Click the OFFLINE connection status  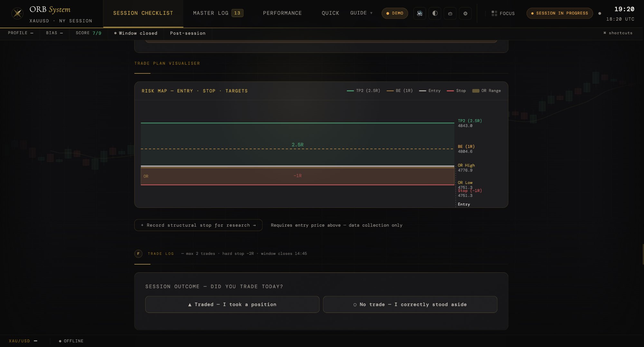pos(71,341)
